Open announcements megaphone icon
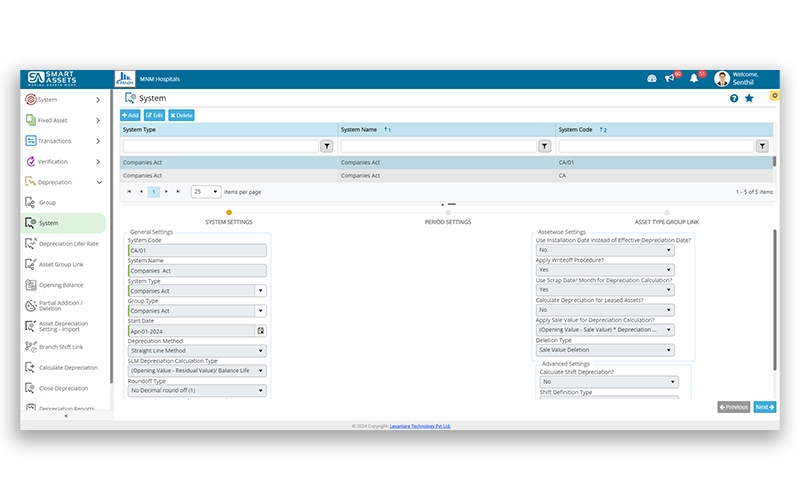The width and height of the screenshot is (800, 500). (670, 78)
